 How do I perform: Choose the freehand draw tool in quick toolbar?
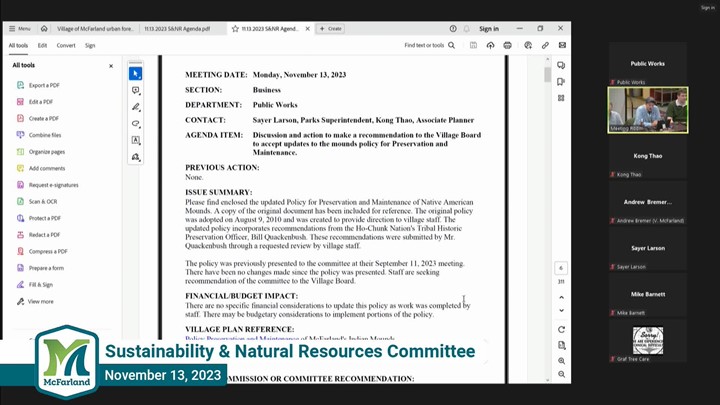pyautogui.click(x=135, y=124)
